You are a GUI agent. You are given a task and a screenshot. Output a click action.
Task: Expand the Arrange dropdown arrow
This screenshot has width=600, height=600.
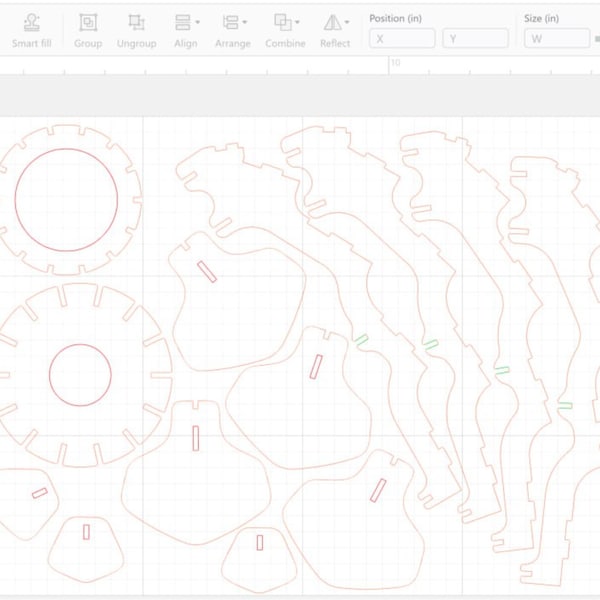coord(245,22)
